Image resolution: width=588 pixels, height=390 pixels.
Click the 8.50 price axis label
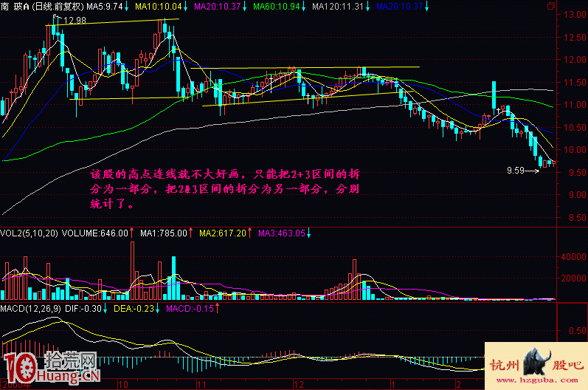578,217
